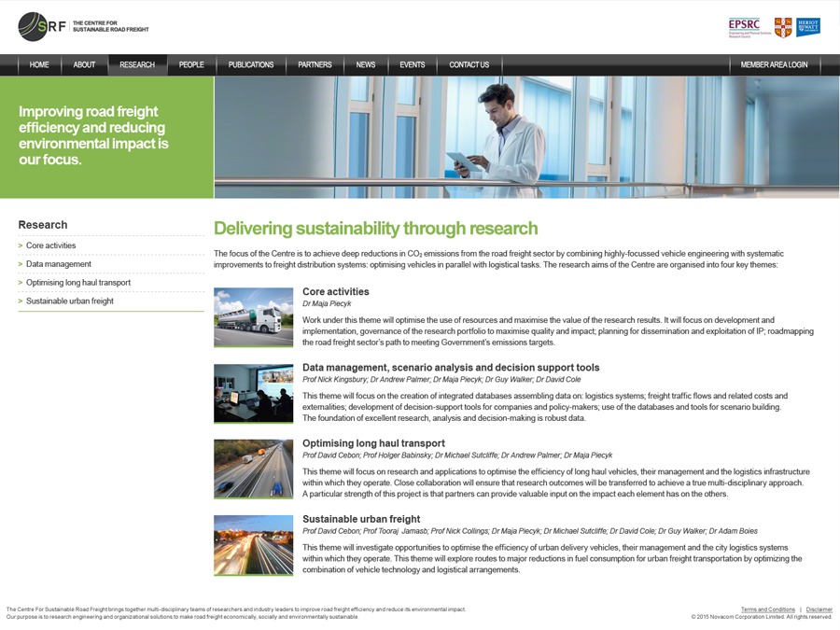This screenshot has width=840, height=630.
Task: Open Terms and Conditions footer link
Action: pos(768,609)
